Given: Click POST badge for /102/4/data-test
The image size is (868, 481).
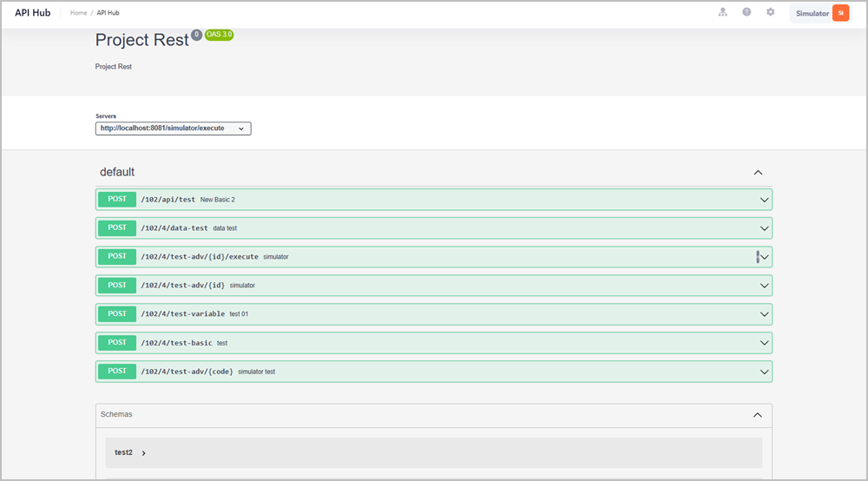Looking at the screenshot, I should pyautogui.click(x=117, y=228).
